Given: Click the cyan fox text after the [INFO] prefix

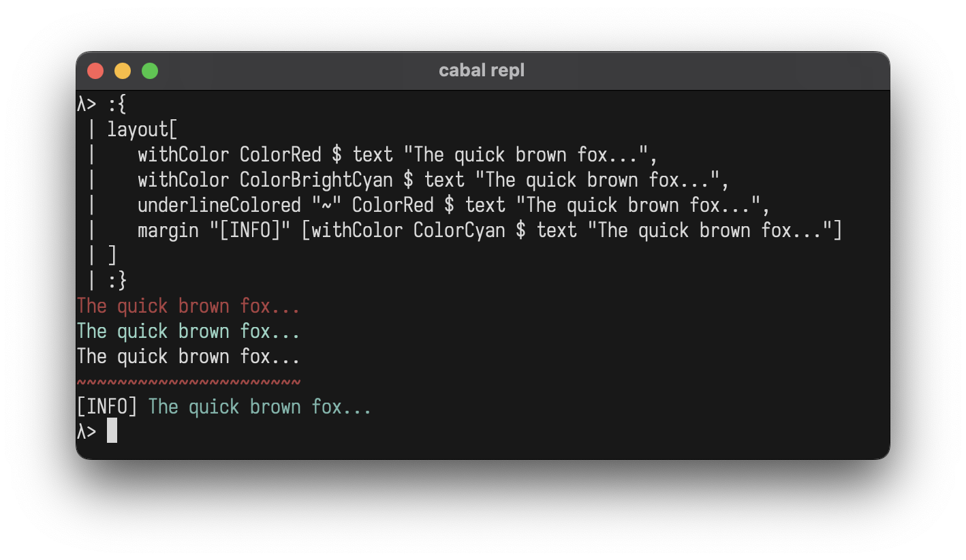Looking at the screenshot, I should click(260, 407).
